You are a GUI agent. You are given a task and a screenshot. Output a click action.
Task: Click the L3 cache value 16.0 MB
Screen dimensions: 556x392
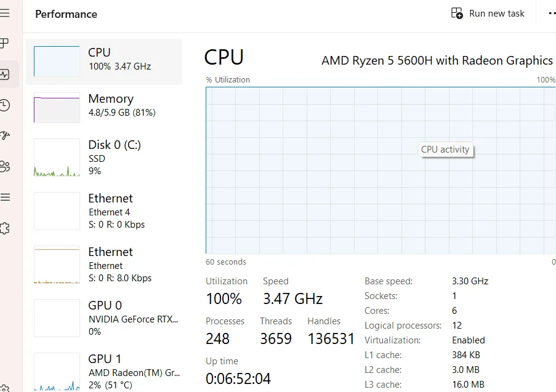tap(468, 385)
